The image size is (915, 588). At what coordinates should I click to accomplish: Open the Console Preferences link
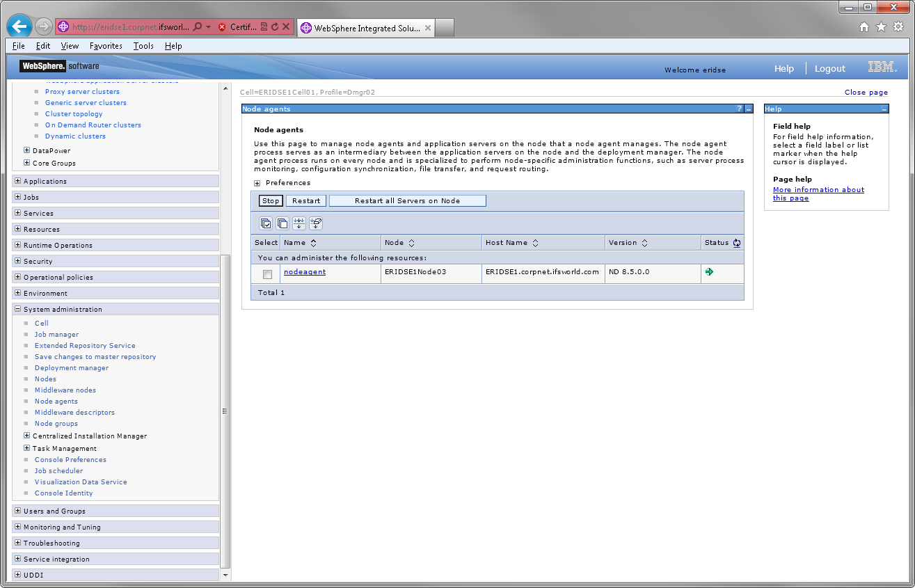70,460
